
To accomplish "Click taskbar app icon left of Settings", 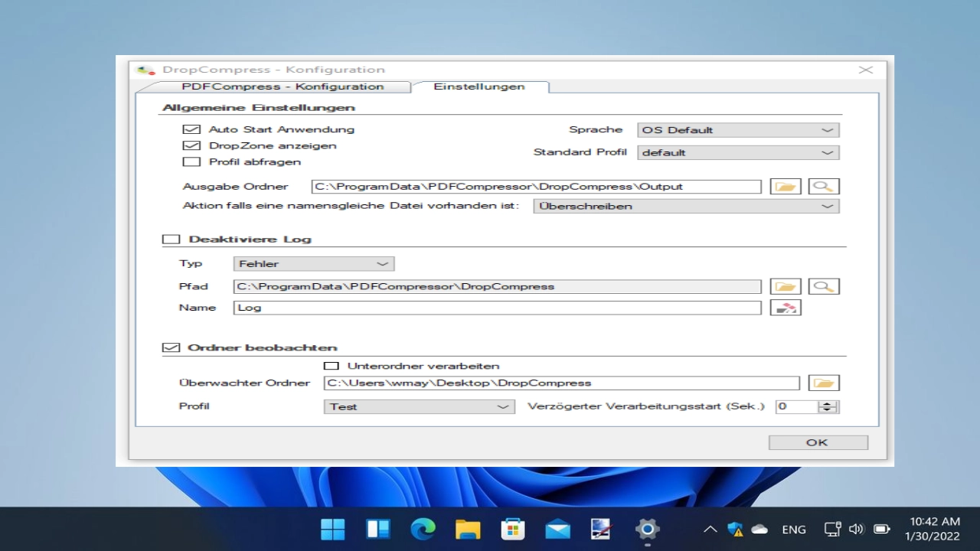I will pos(602,529).
